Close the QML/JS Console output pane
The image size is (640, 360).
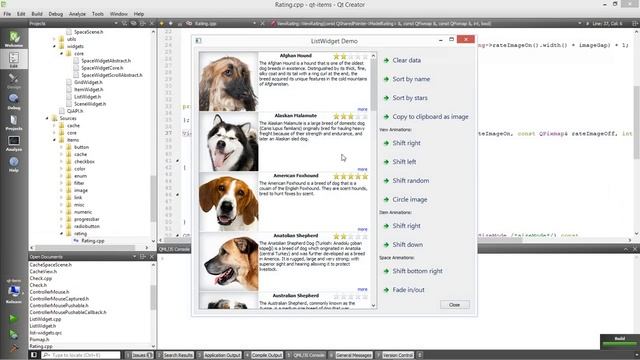(635, 249)
